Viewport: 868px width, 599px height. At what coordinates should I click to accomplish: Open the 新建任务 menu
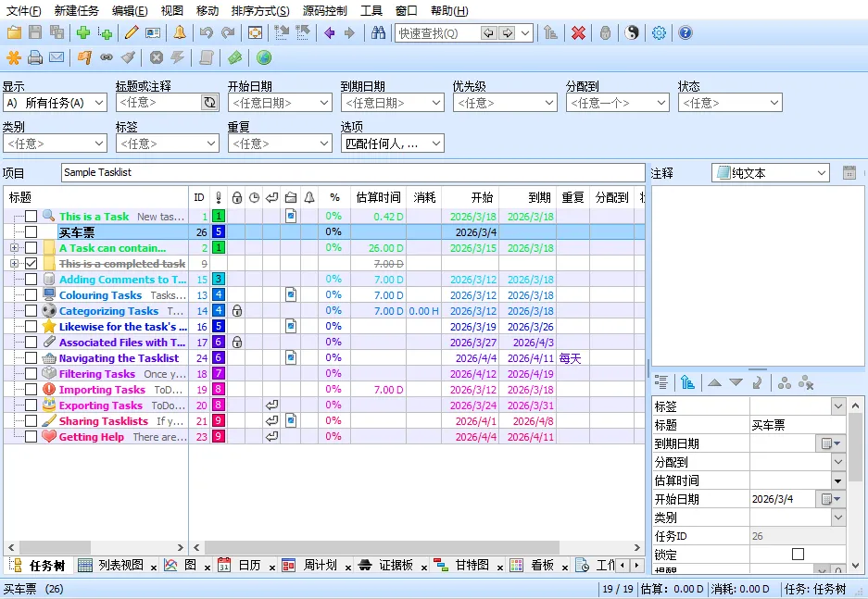(76, 10)
